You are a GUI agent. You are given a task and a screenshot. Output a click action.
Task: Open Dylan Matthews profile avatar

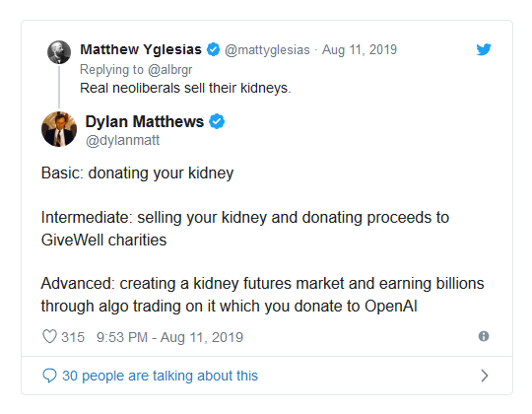[59, 129]
